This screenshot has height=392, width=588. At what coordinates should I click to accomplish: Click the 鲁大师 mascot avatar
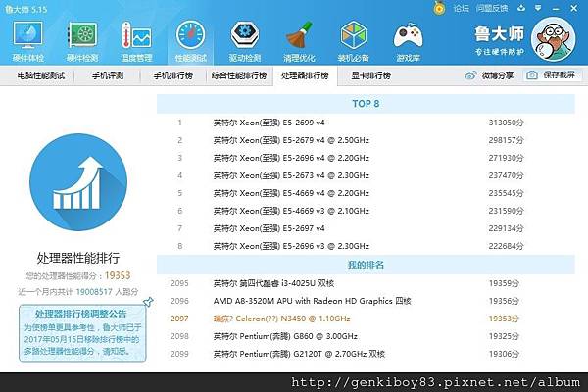click(553, 39)
